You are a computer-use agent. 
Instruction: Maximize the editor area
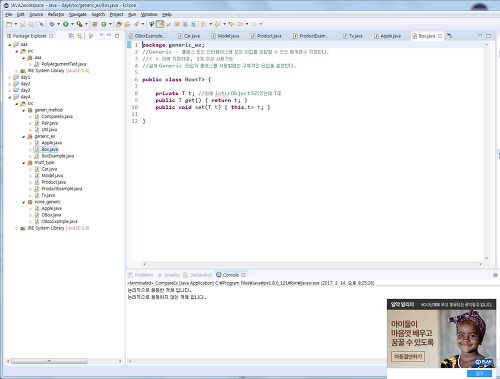(488, 36)
